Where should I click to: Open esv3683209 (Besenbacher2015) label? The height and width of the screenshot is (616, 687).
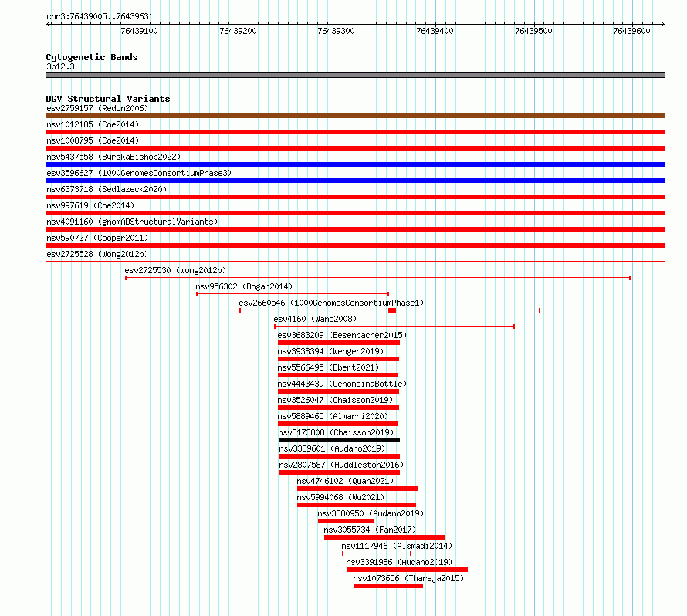pyautogui.click(x=342, y=335)
